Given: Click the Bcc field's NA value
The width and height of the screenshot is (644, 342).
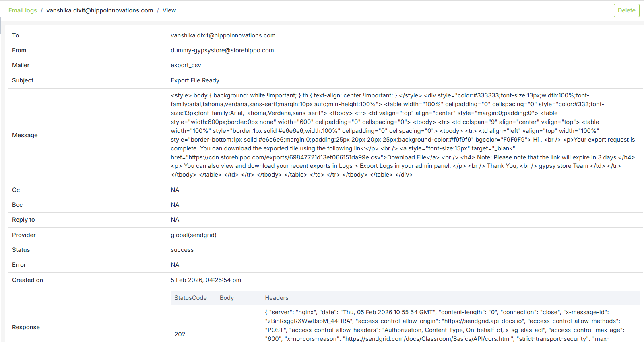Looking at the screenshot, I should click(175, 205).
